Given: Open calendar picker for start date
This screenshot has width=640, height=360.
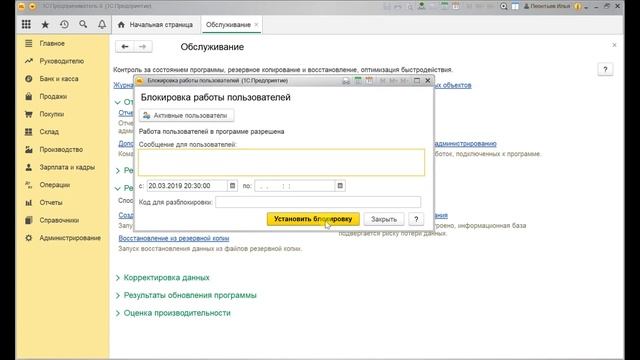Looking at the screenshot, I should click(x=232, y=186).
